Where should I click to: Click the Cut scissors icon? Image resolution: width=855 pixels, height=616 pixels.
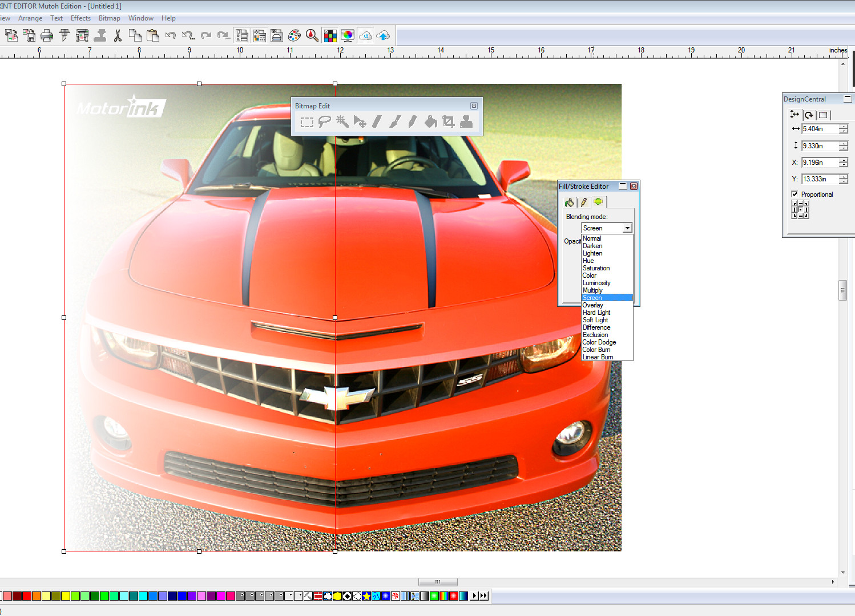[x=118, y=36]
